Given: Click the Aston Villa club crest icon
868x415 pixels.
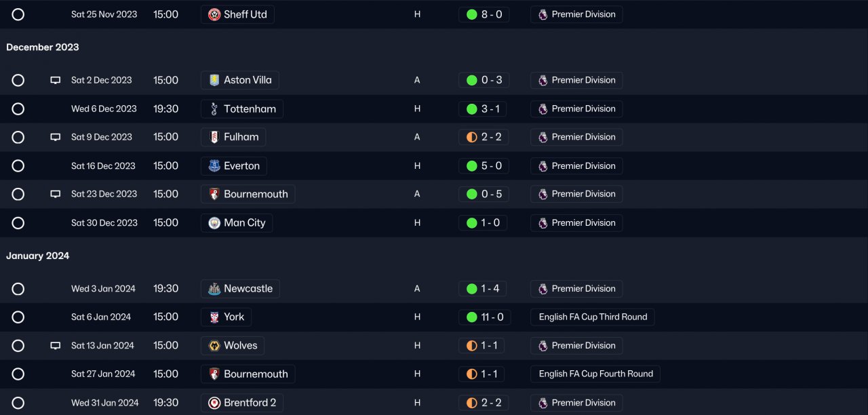Looking at the screenshot, I should tap(214, 80).
